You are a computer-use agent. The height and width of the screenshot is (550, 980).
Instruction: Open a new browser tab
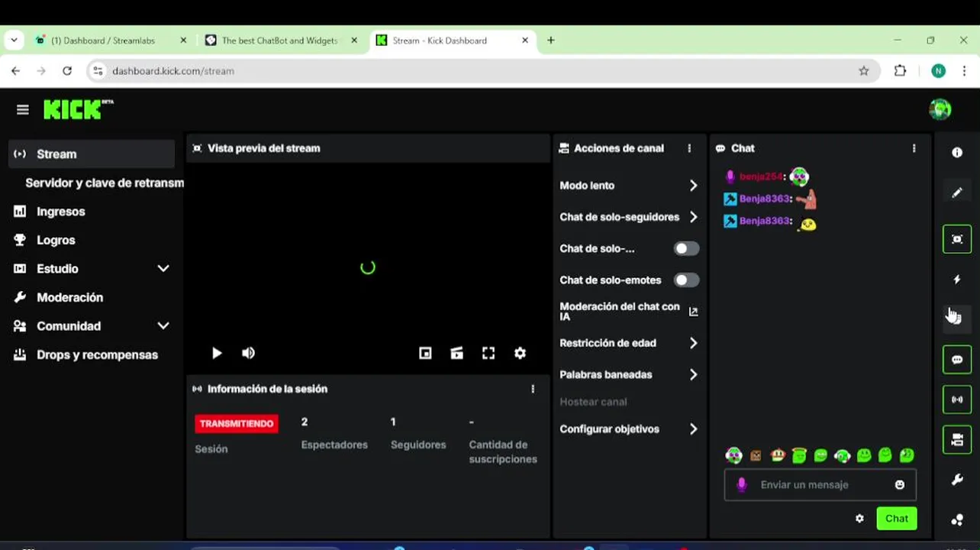pos(551,40)
